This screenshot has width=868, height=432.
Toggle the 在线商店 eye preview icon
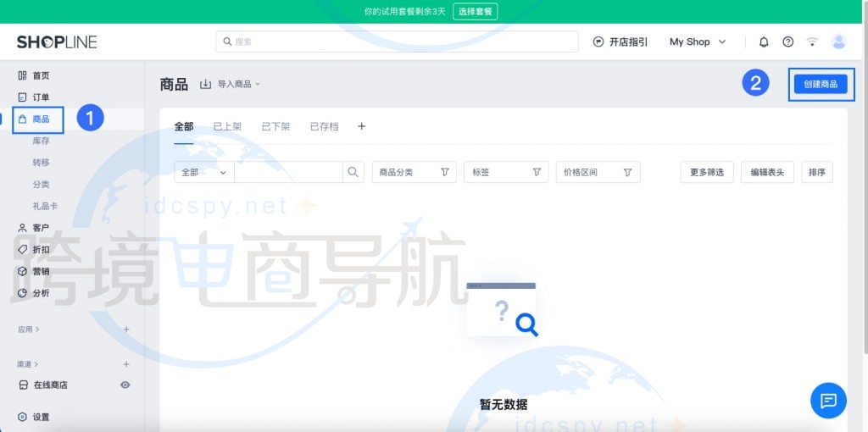(x=125, y=385)
